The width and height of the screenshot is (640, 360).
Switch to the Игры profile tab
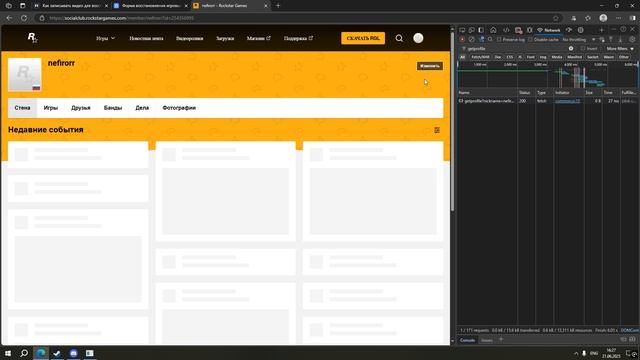(51, 108)
